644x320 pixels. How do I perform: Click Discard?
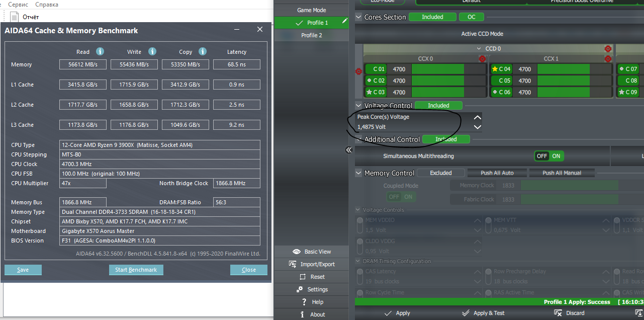tap(569, 313)
